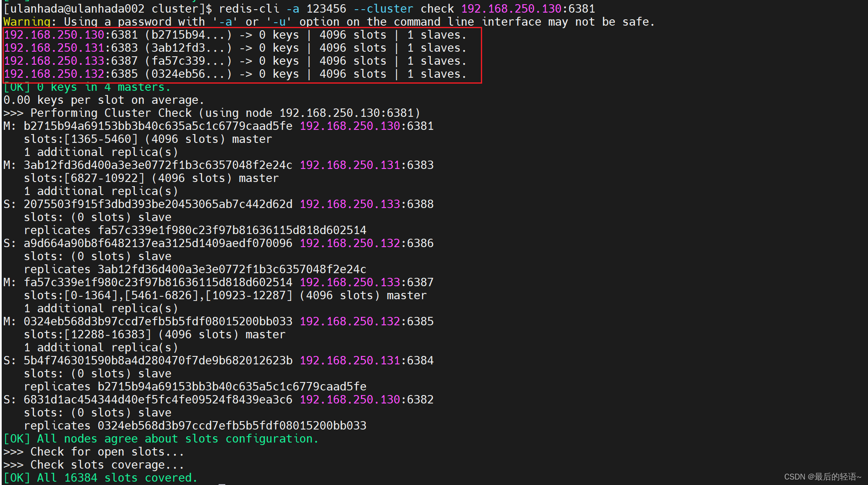
Task: Click the 'slots:[6827-10922]' master line
Action: point(151,178)
